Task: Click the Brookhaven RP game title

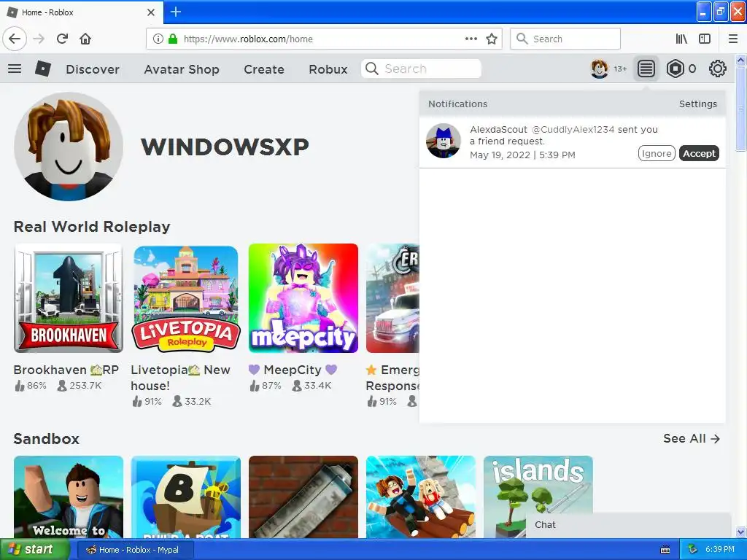Action: tap(66, 370)
